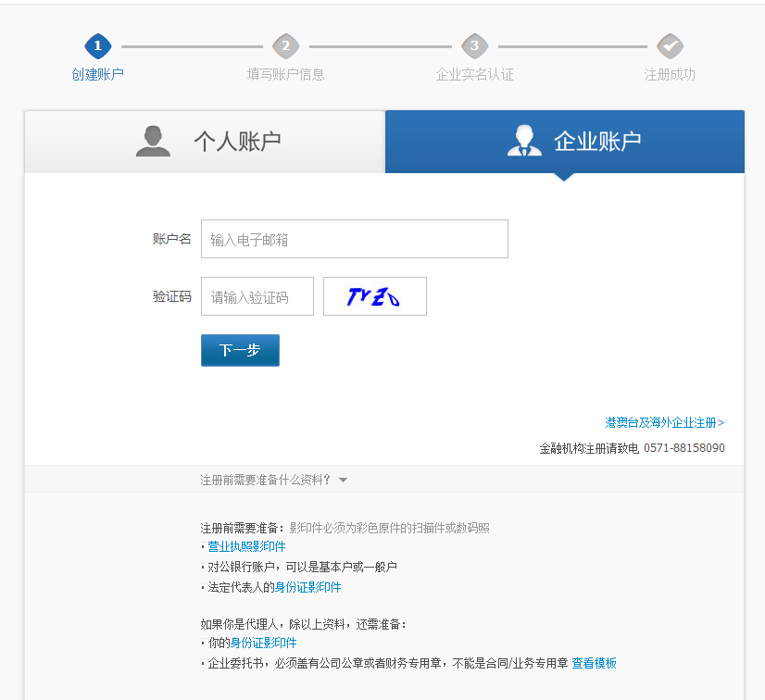Click the 注册成功 checkmark icon
Viewport: 765px width, 700px height.
point(670,46)
